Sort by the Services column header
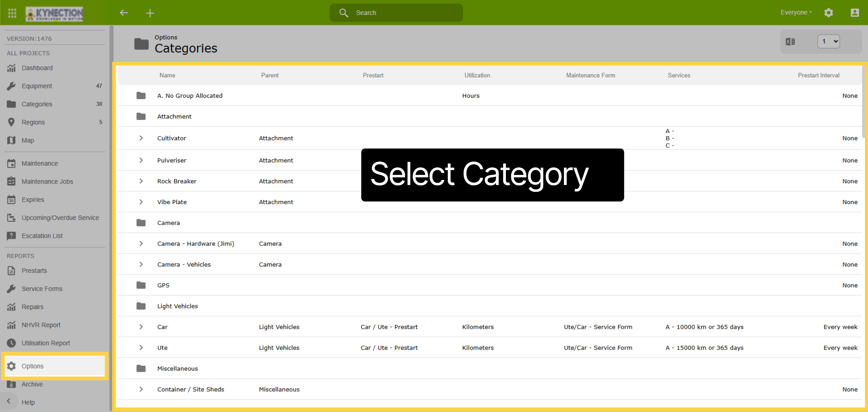 pyautogui.click(x=679, y=75)
